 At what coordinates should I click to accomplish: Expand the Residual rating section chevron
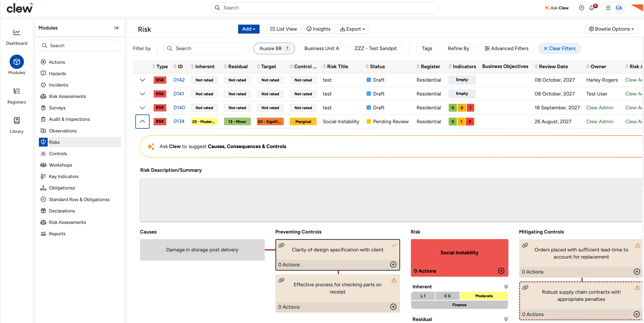click(x=506, y=319)
